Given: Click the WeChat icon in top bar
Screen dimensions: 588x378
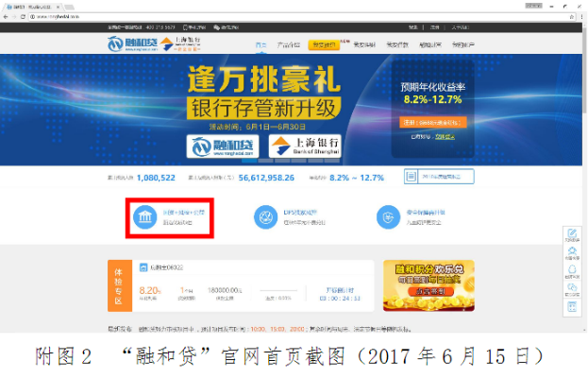Looking at the screenshot, I should [x=216, y=27].
